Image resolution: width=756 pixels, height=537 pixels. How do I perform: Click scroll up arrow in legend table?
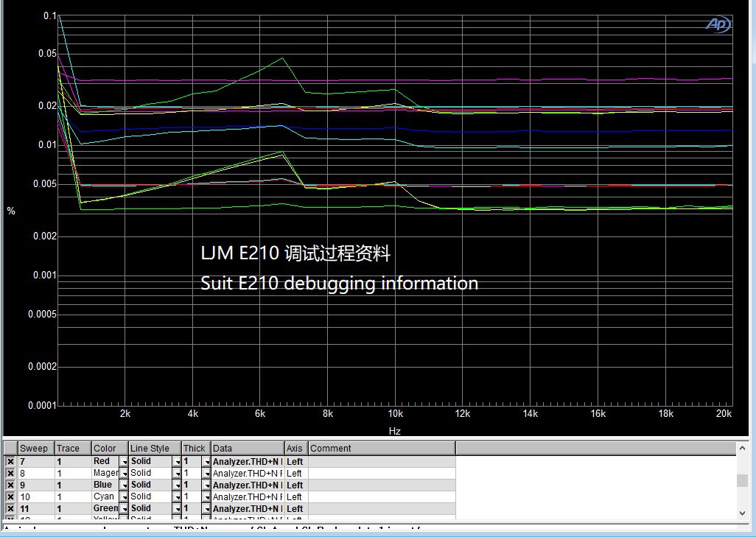click(x=743, y=449)
